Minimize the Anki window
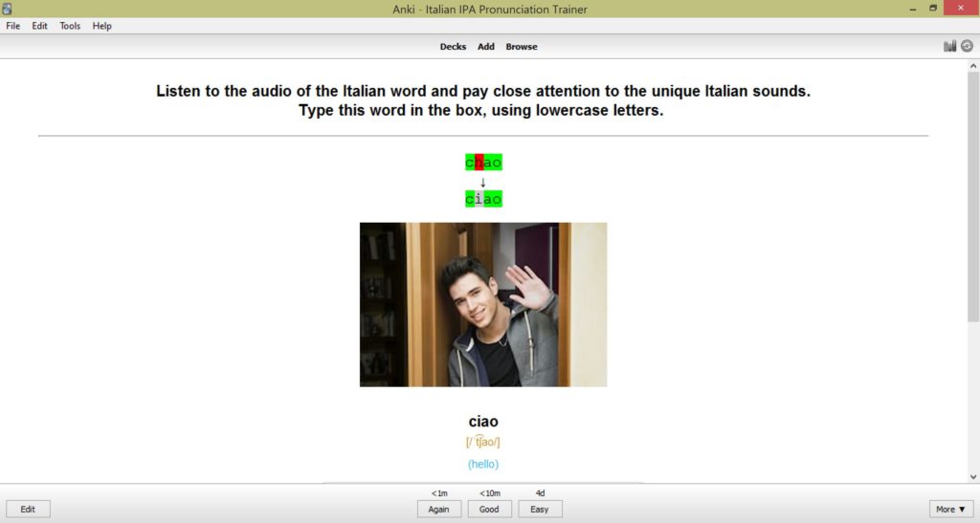 [913, 9]
